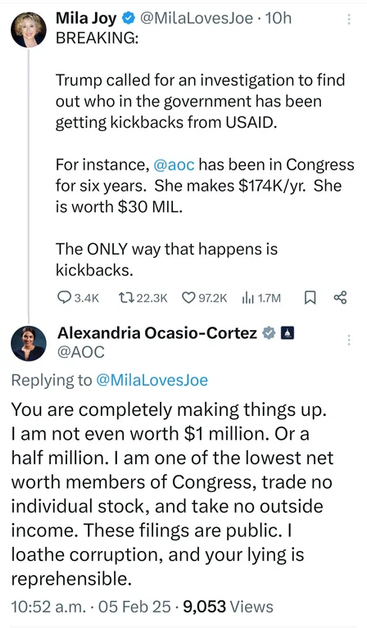Image resolution: width=367 pixels, height=628 pixels.
Task: Share Mila Joy's tweet
Action: pos(340,297)
